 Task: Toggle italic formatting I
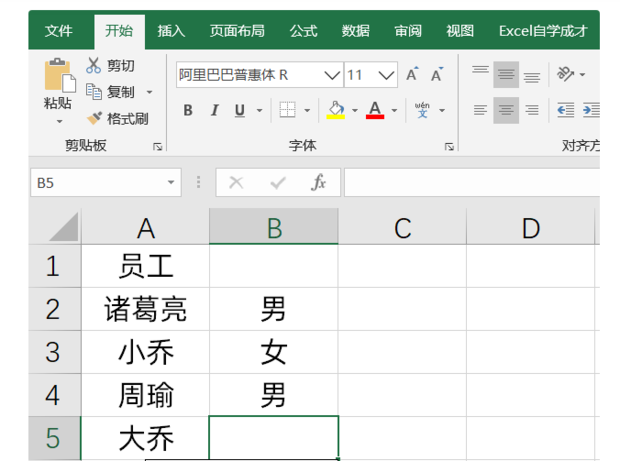(x=215, y=110)
